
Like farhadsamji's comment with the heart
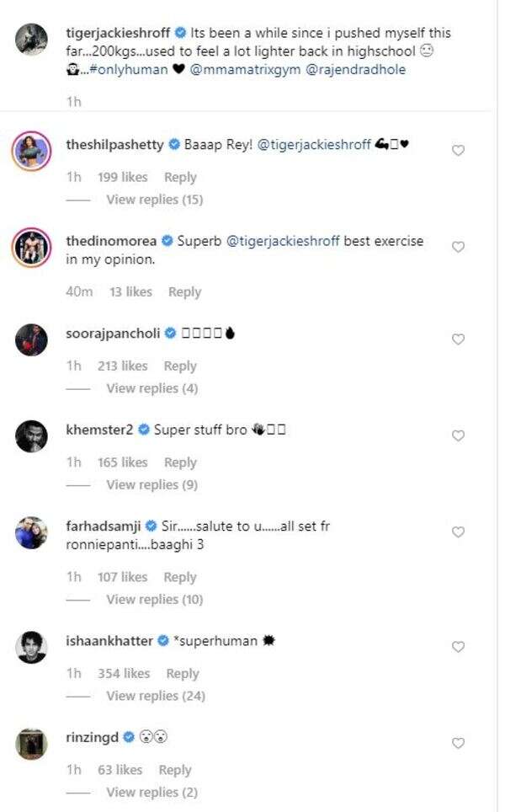(x=459, y=532)
